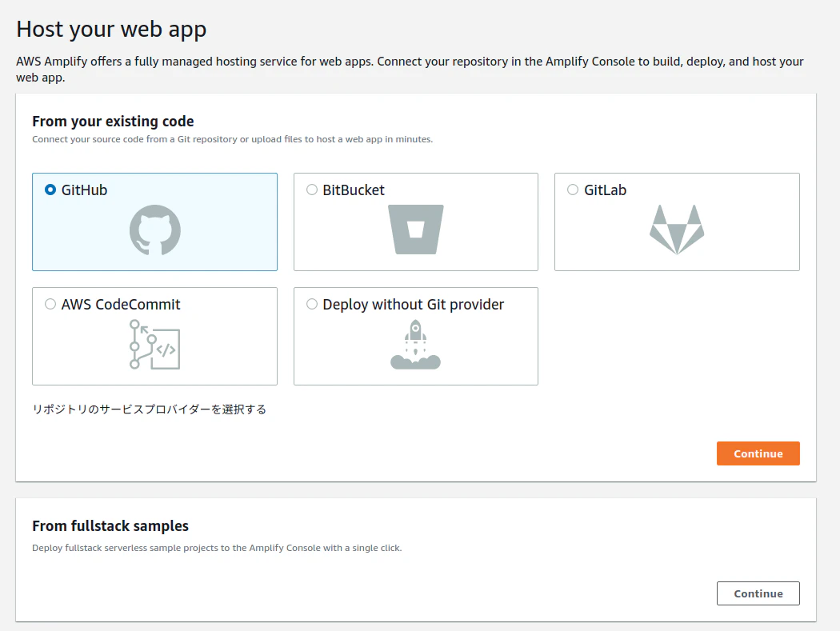The width and height of the screenshot is (840, 631).
Task: Click the BitBucket label text
Action: coord(354,190)
